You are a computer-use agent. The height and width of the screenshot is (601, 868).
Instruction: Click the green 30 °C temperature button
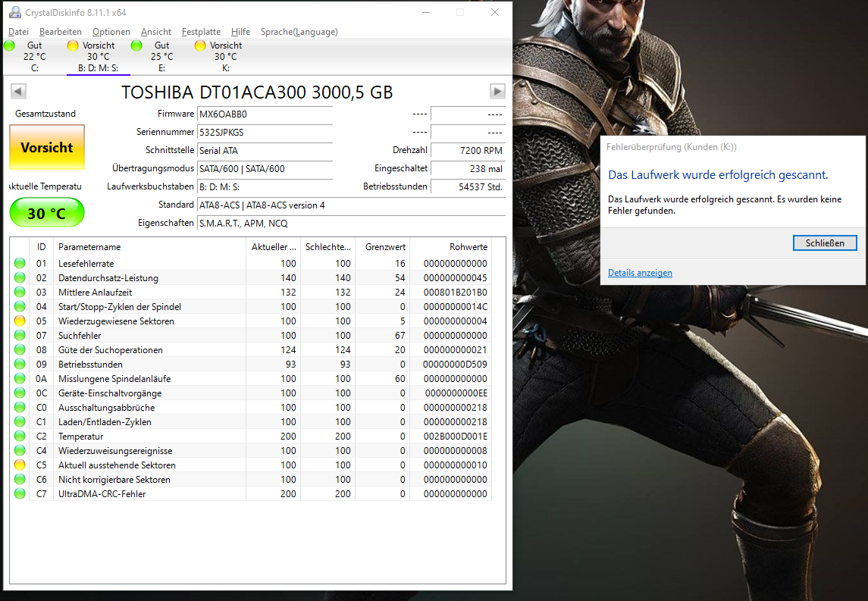47,213
